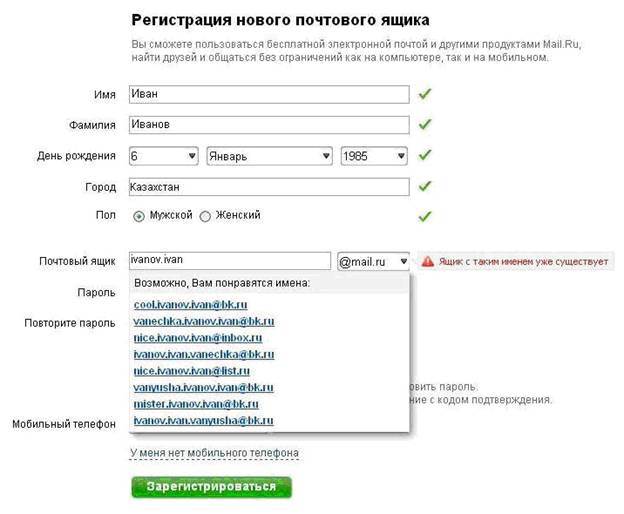Focus the Почтовый ящик field with ivanov.ivan
Viewport: 624px width, 514px height.
tap(230, 261)
